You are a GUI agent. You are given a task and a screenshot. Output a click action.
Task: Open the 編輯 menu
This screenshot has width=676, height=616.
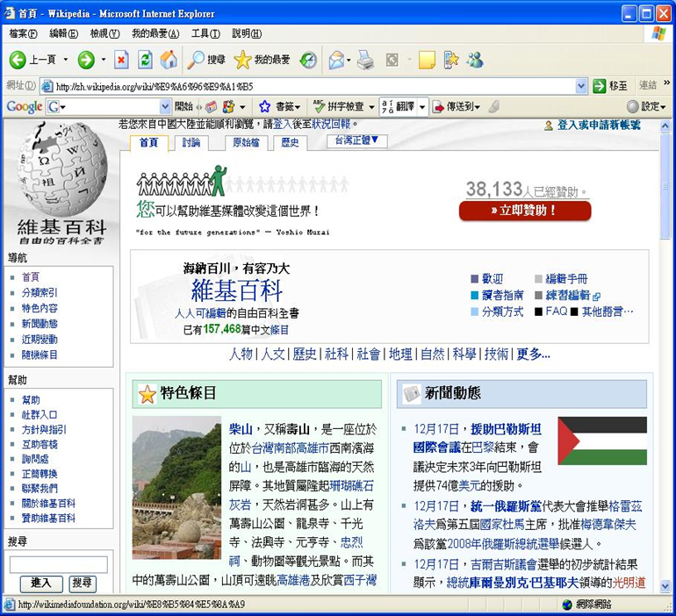pos(63,33)
